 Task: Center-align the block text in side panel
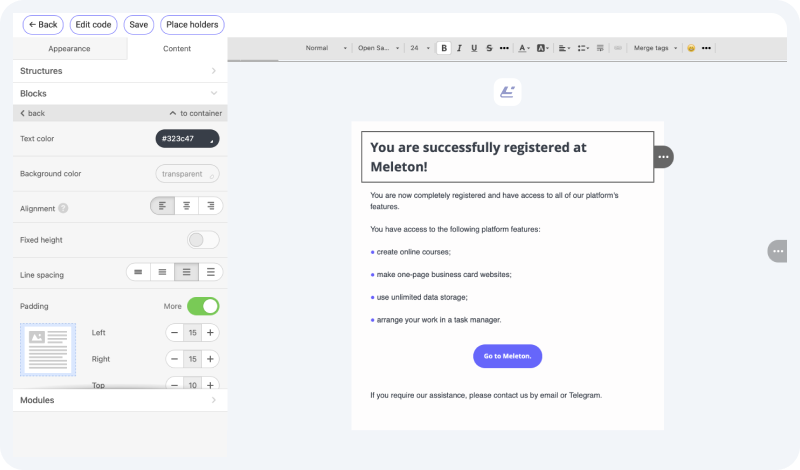click(x=187, y=206)
